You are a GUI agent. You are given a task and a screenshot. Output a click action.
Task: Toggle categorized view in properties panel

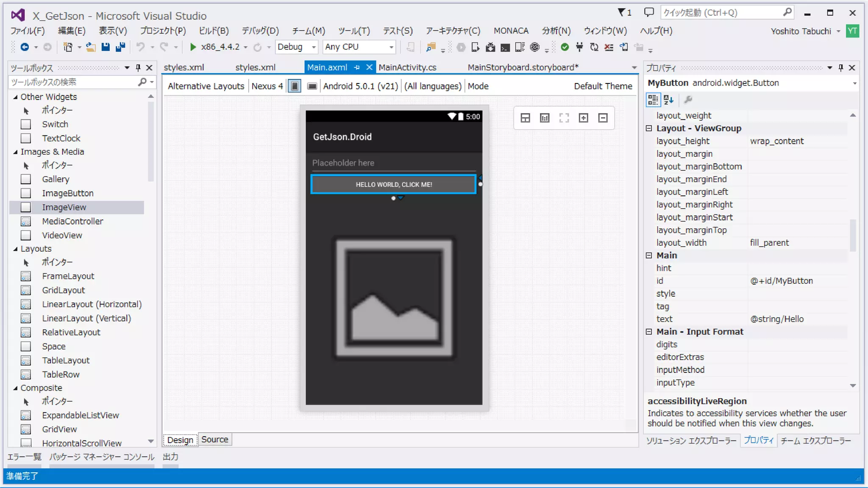coord(653,100)
